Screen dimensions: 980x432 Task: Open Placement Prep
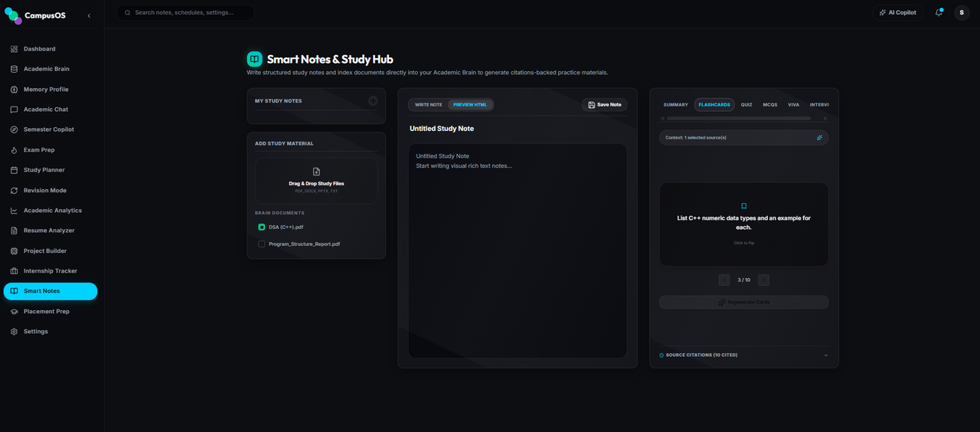51,312
